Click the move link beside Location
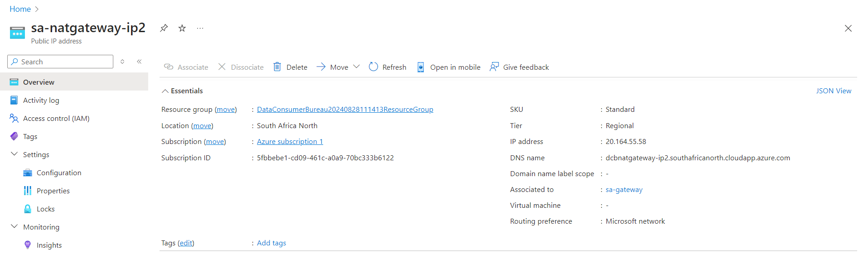The image size is (868, 254). 202,126
